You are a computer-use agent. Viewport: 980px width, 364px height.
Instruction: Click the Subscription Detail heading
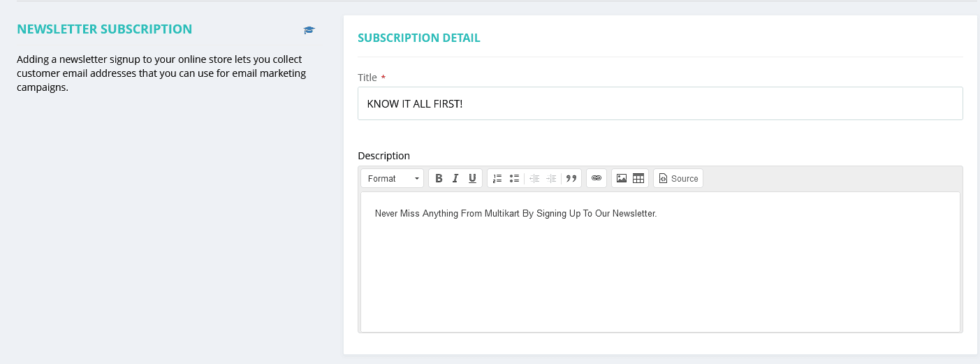tap(418, 38)
